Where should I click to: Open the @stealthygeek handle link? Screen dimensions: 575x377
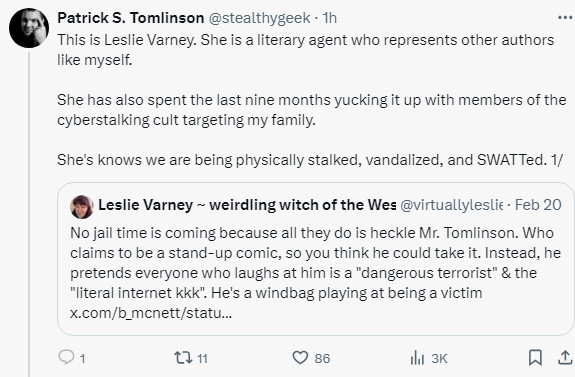(259, 18)
